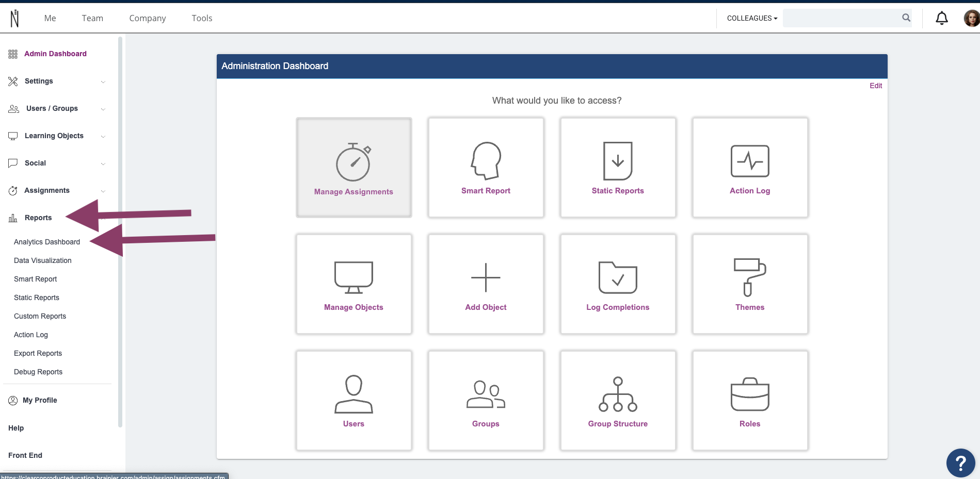Image resolution: width=980 pixels, height=479 pixels.
Task: Expand the Learning Objects chevron
Action: (x=103, y=137)
